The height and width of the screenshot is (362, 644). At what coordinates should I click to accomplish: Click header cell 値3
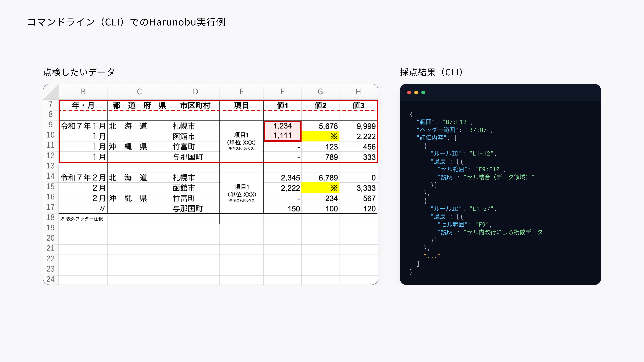tap(358, 105)
